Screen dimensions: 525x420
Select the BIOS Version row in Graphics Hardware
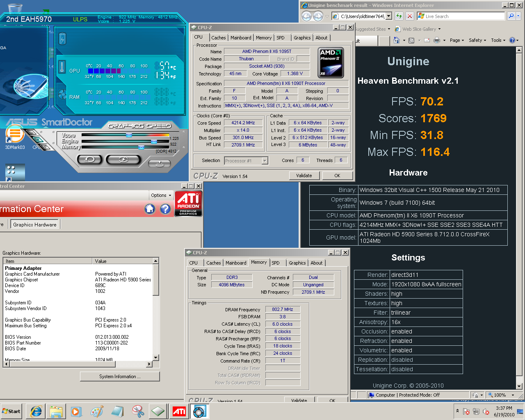click(x=78, y=337)
